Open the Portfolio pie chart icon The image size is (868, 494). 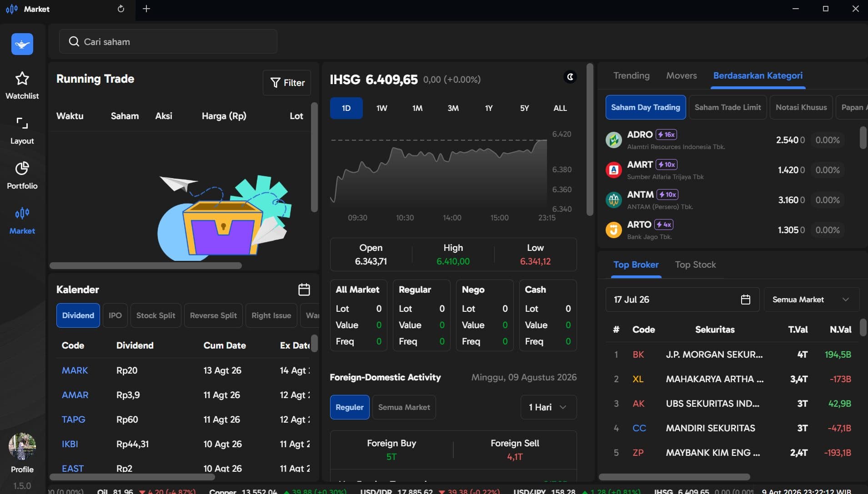22,169
